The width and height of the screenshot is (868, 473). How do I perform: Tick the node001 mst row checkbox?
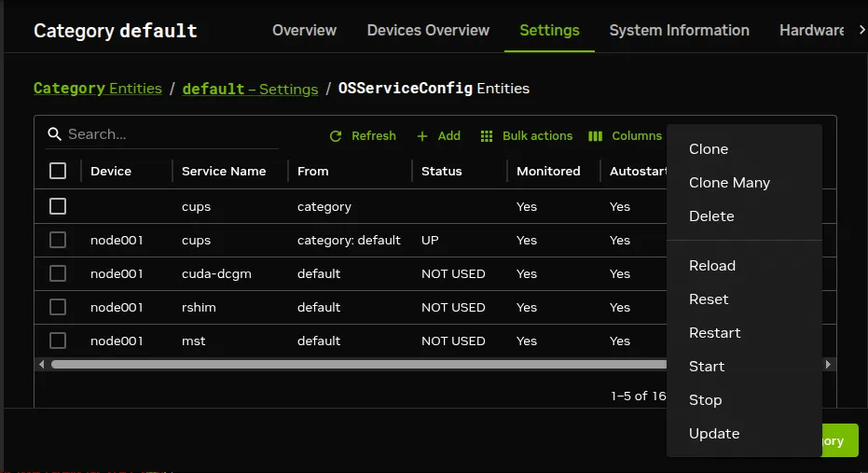click(58, 341)
